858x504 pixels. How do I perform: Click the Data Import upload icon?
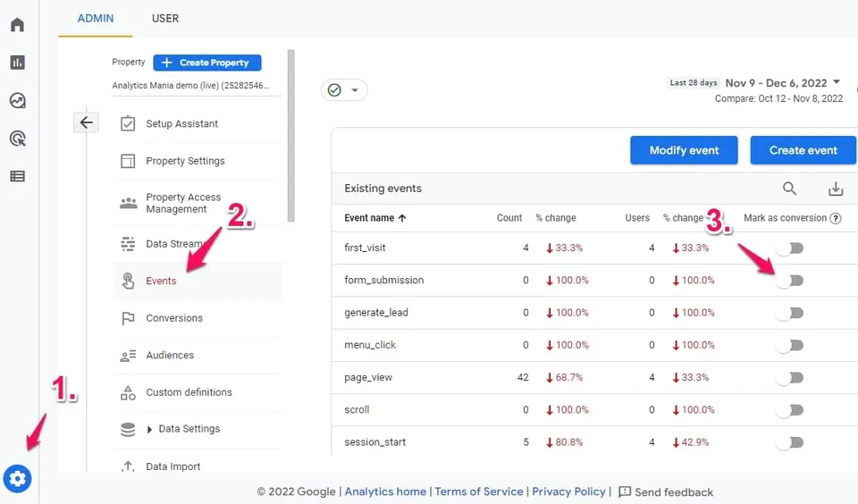coord(128,466)
